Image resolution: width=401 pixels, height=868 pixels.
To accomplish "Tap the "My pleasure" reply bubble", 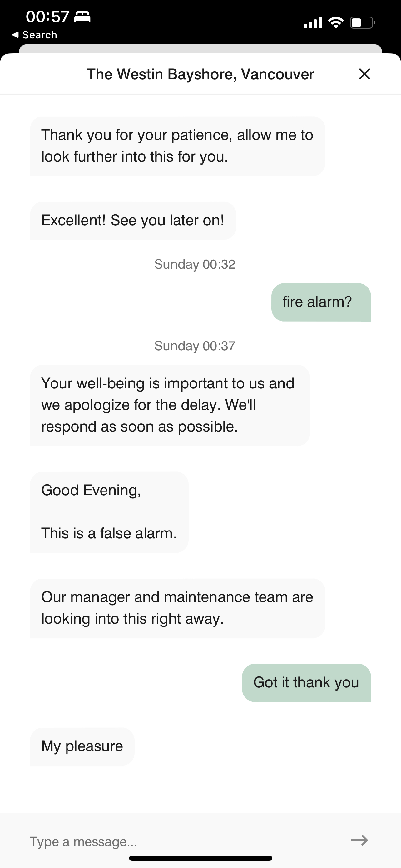I will pos(82,747).
